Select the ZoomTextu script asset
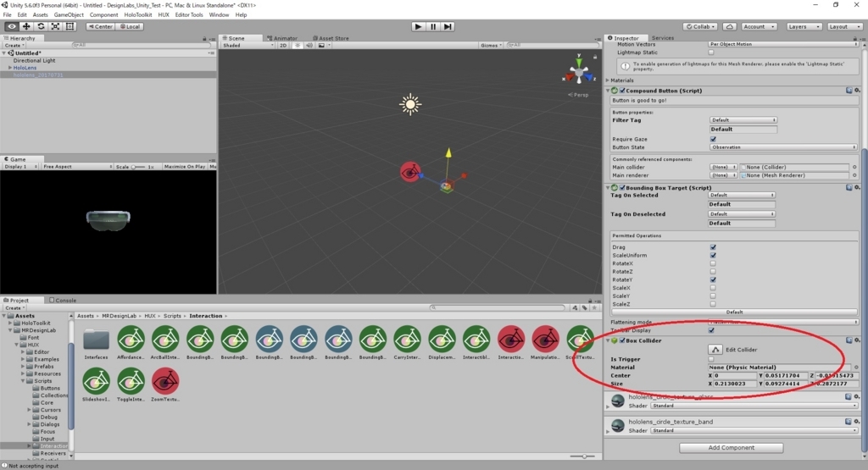The width and height of the screenshot is (868, 470). (x=165, y=385)
